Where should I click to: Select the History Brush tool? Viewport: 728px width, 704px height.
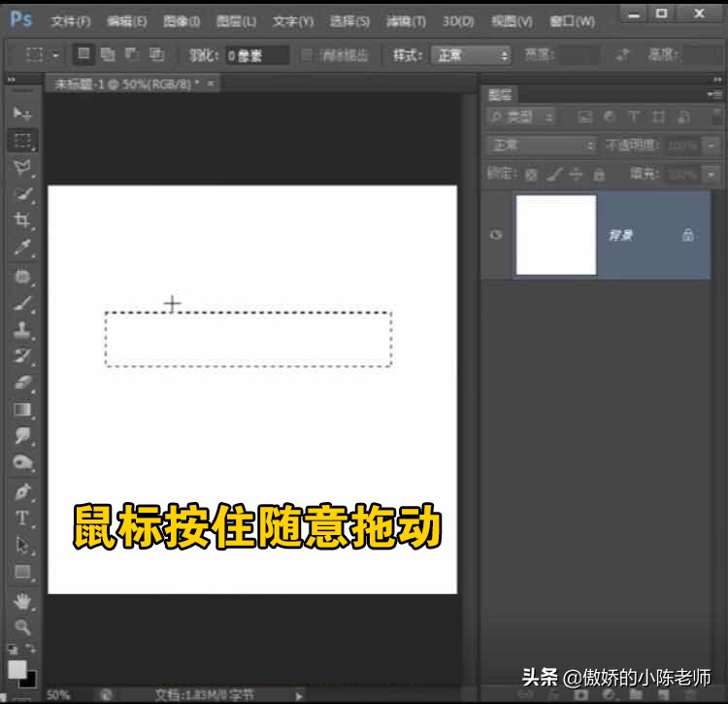tap(21, 356)
